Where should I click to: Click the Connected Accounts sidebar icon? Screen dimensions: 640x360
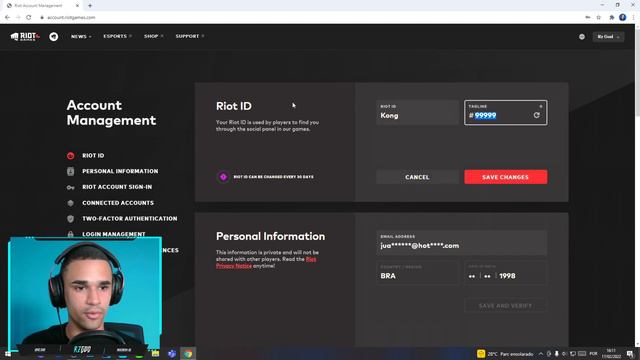71,203
